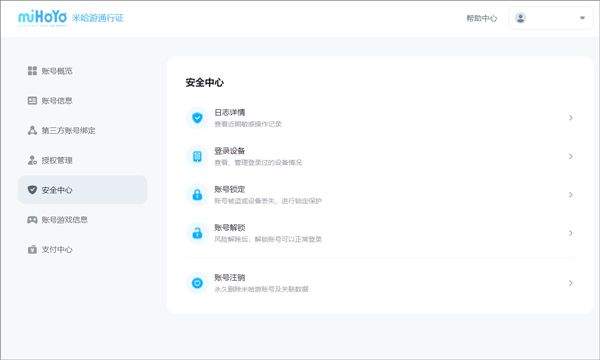
Task: Click the 账号解锁 unlock icon
Action: click(x=197, y=233)
